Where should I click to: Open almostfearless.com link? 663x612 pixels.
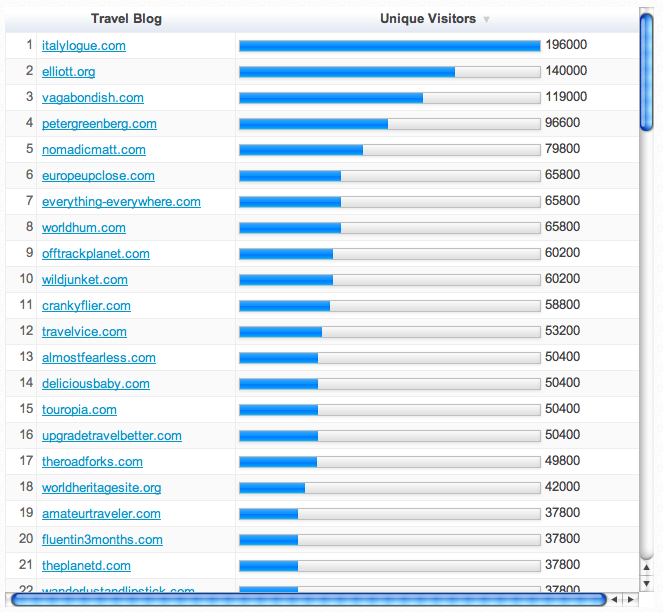tap(99, 358)
